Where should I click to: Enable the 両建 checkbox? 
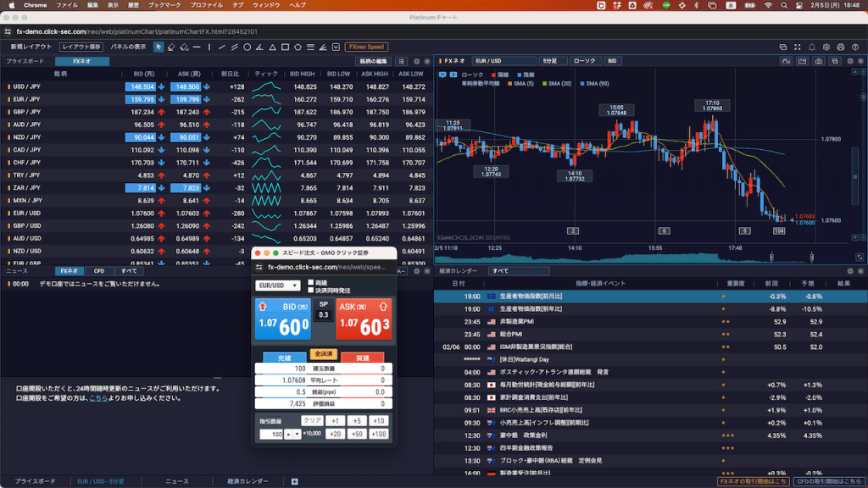pos(310,283)
